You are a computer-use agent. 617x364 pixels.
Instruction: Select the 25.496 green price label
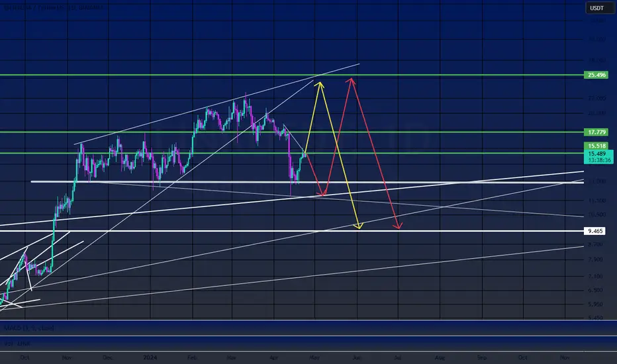596,75
